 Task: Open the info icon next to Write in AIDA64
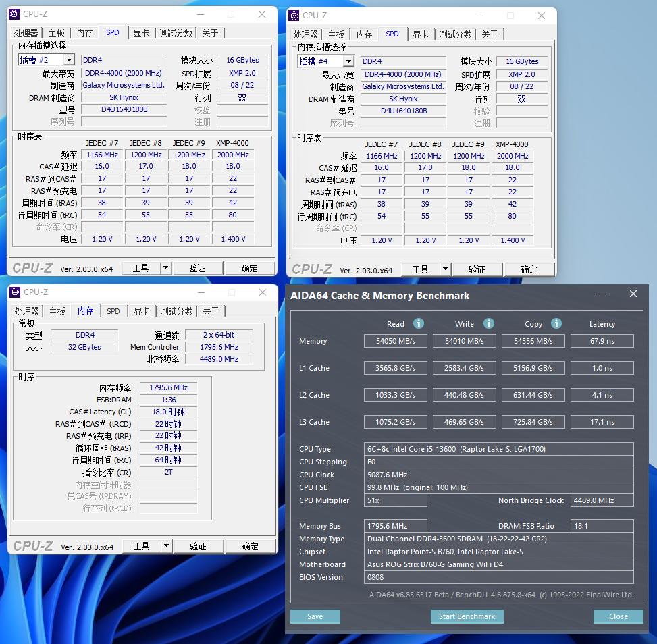point(488,324)
